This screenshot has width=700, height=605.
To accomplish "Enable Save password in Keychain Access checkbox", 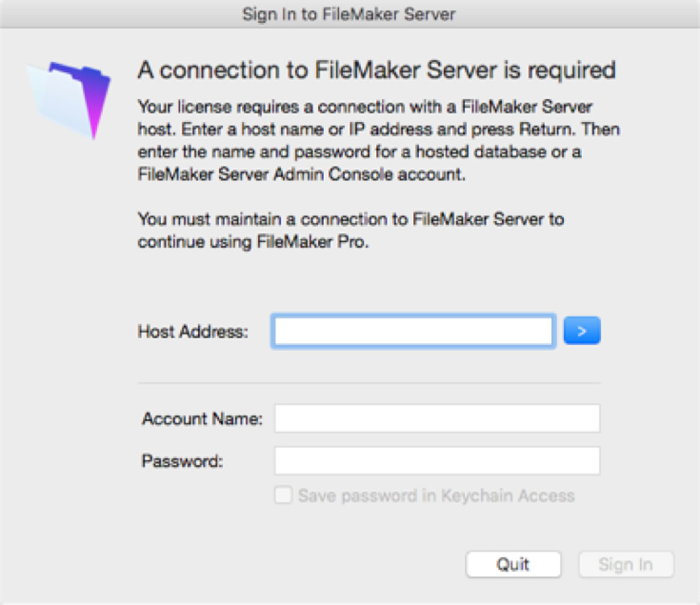I will [284, 495].
